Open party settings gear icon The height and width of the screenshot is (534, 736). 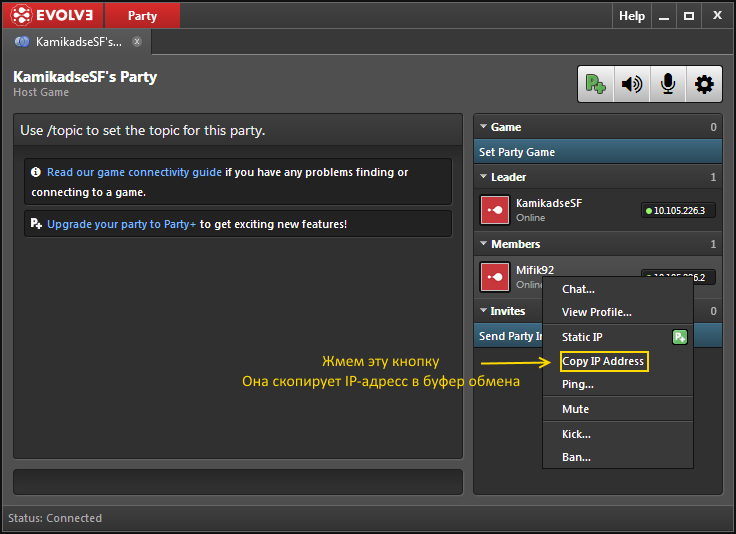pos(704,84)
